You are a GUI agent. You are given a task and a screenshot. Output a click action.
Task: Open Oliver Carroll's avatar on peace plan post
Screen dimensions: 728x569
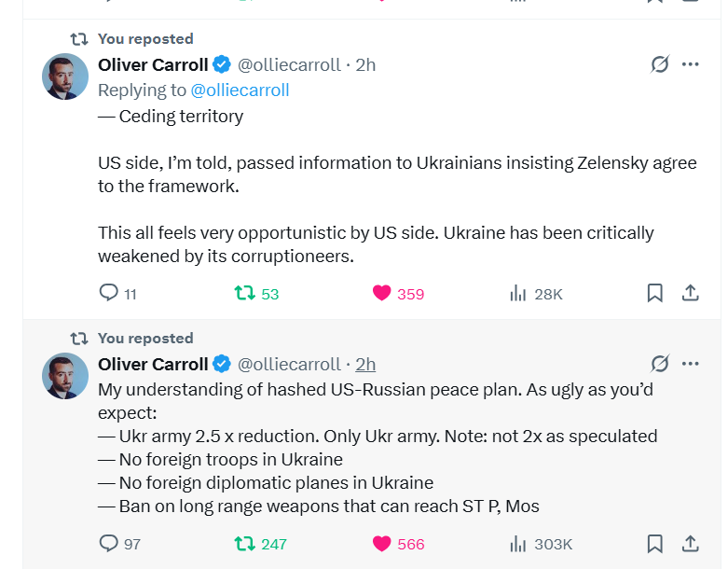[x=65, y=376]
